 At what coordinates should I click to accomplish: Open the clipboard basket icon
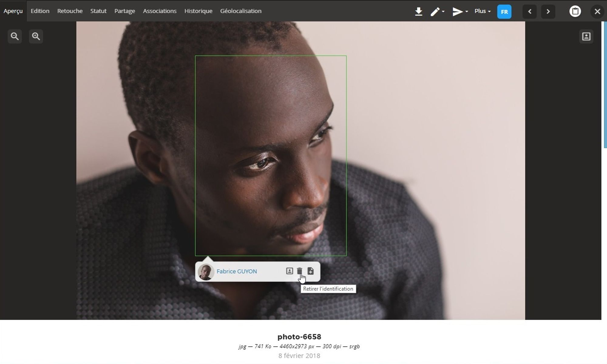click(x=575, y=12)
